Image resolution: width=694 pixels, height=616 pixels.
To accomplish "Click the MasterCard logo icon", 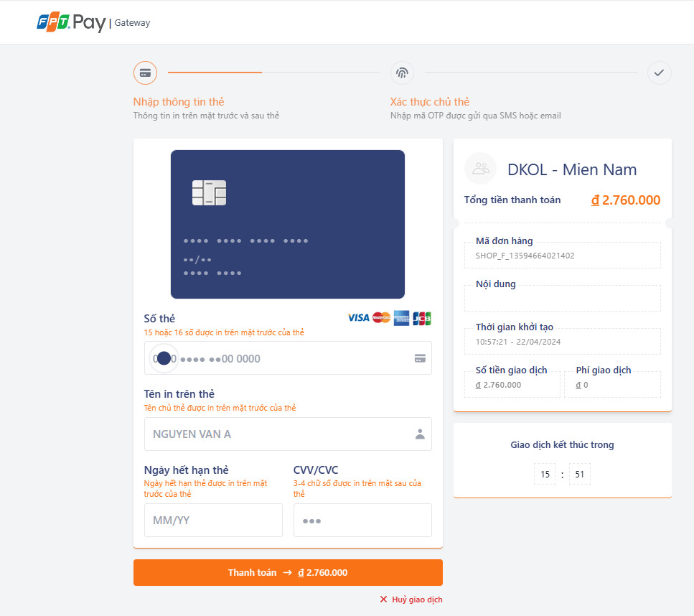I will [381, 318].
